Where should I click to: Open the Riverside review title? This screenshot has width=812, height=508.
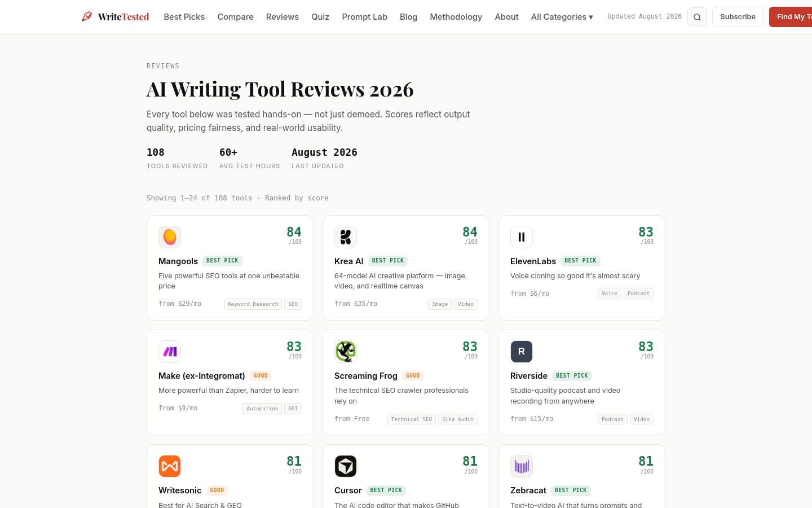pyautogui.click(x=529, y=375)
